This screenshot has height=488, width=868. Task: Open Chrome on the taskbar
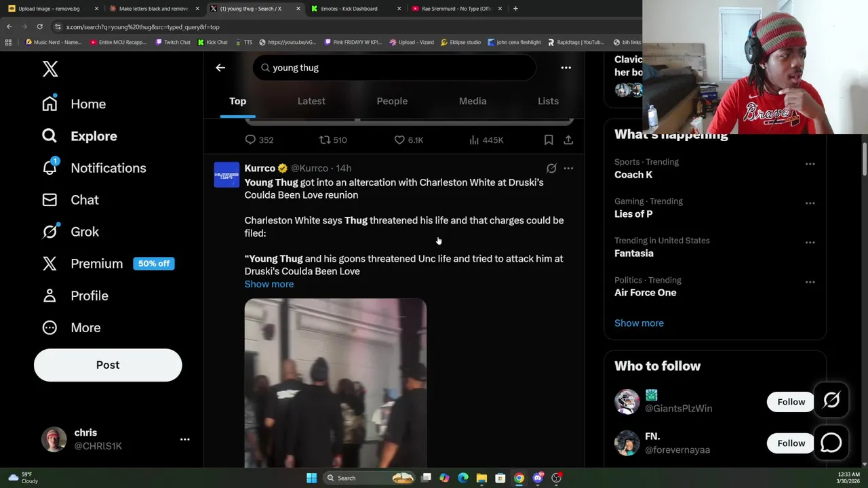pyautogui.click(x=519, y=478)
